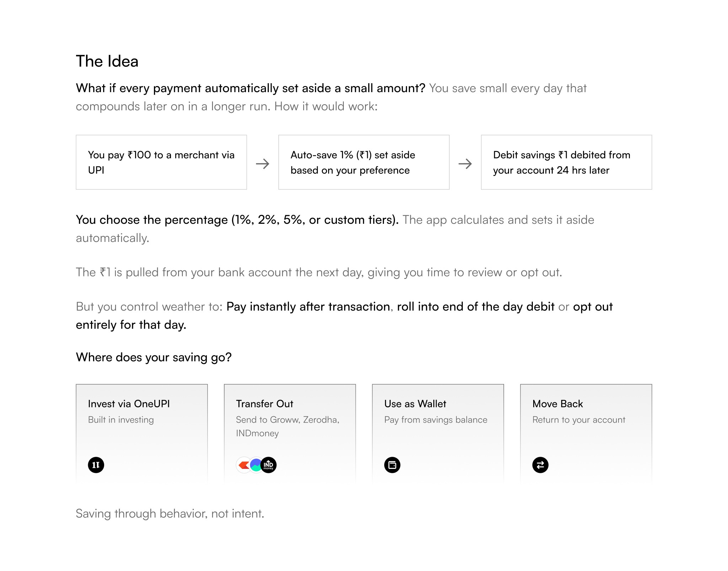Click 'roll into end of the day debit' text

(476, 307)
